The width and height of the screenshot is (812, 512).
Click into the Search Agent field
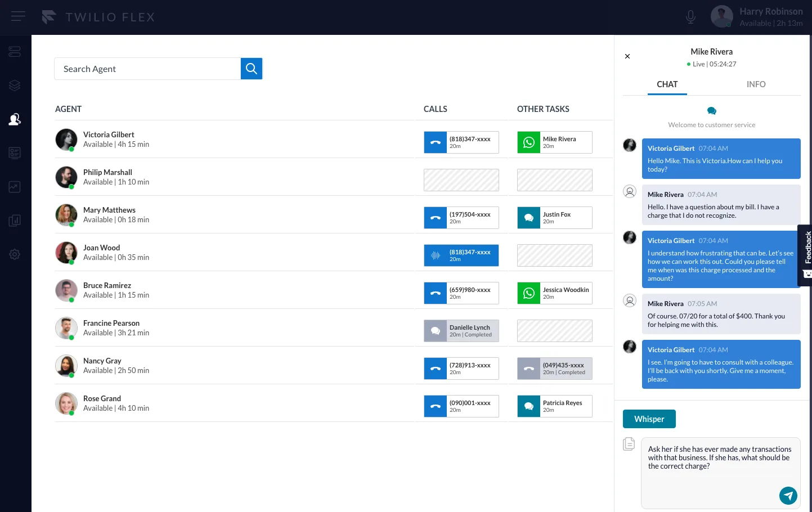click(x=147, y=69)
